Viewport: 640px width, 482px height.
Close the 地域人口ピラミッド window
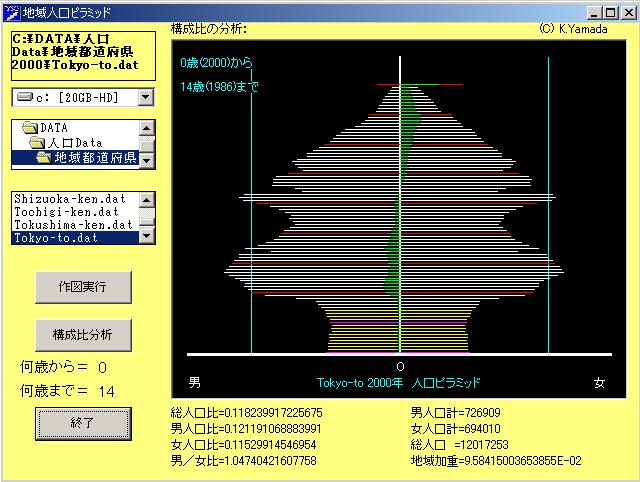coord(629,13)
